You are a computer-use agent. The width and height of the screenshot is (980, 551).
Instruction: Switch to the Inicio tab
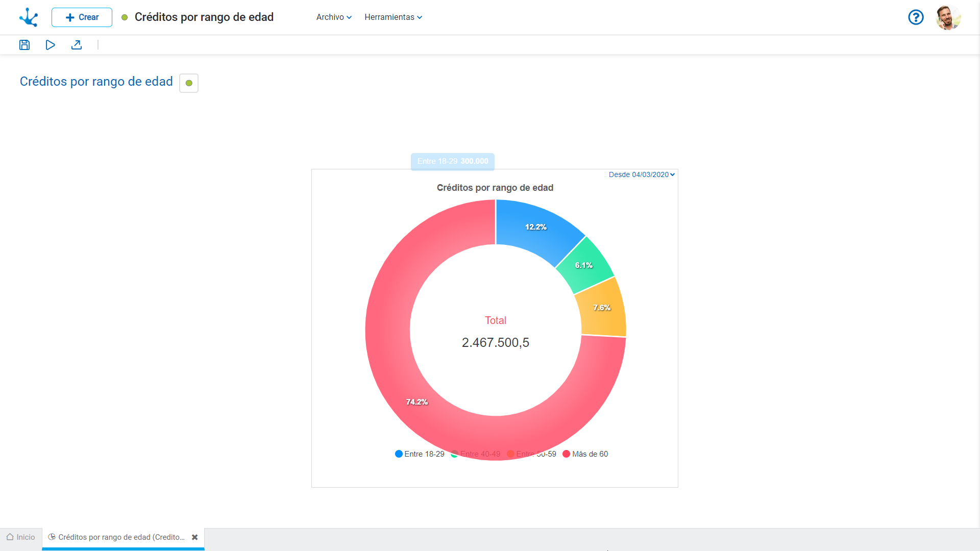pyautogui.click(x=21, y=537)
